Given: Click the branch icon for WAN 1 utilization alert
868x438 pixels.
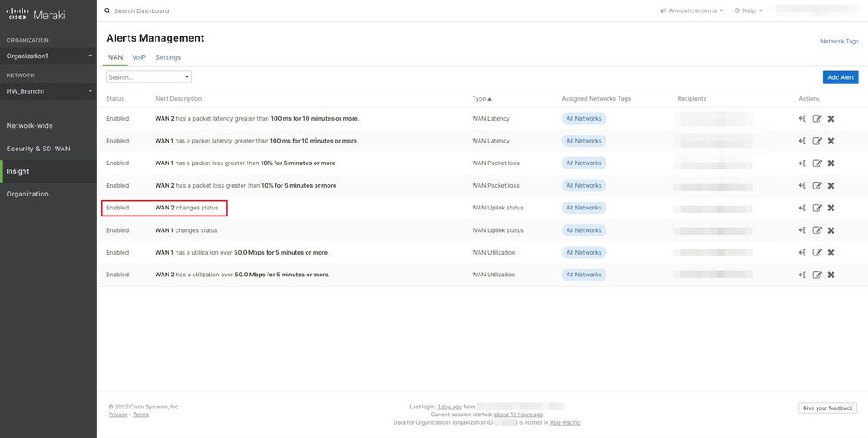Looking at the screenshot, I should tap(803, 253).
